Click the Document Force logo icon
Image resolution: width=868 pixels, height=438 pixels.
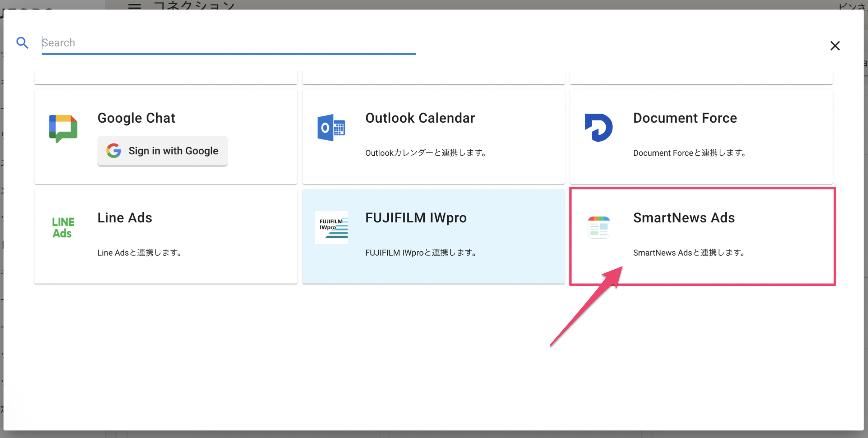(x=599, y=128)
